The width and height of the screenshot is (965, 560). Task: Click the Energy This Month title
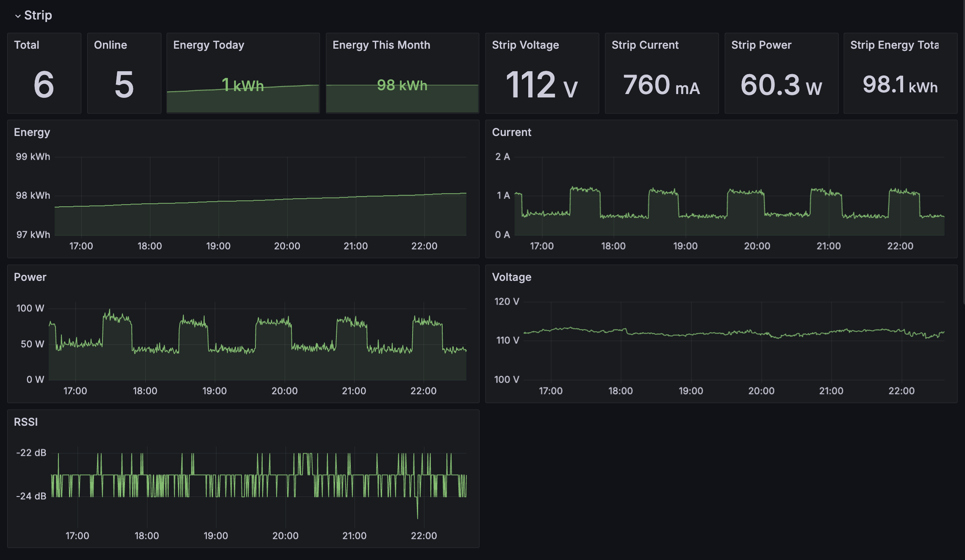381,45
